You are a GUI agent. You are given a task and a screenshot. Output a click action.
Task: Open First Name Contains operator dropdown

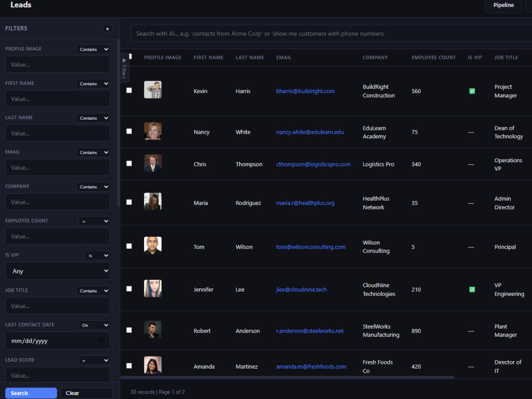tap(93, 84)
